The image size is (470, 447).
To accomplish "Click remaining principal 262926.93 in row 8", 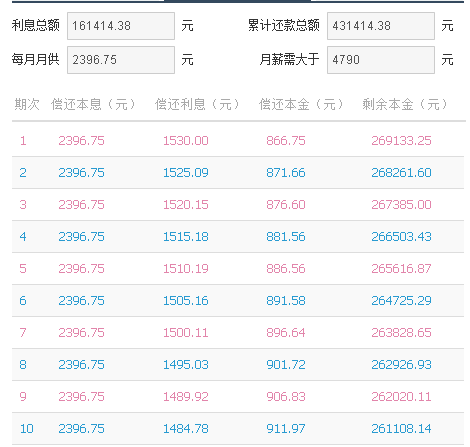I will (x=401, y=365).
